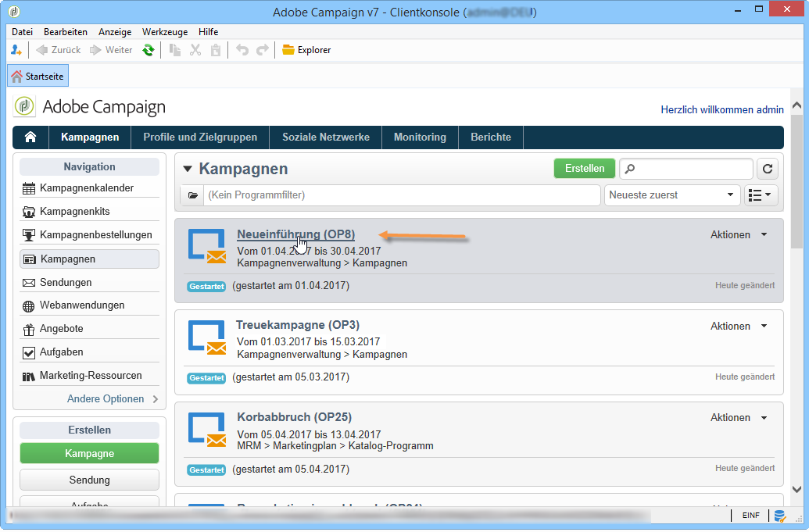The height and width of the screenshot is (532, 809).
Task: Switch to Soziale Netzwerke tab
Action: 326,137
